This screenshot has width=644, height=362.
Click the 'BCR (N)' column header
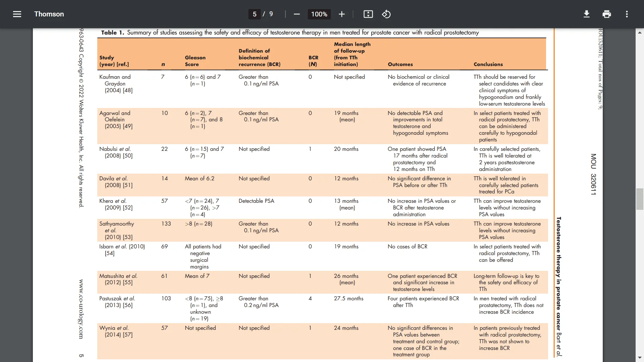click(313, 61)
